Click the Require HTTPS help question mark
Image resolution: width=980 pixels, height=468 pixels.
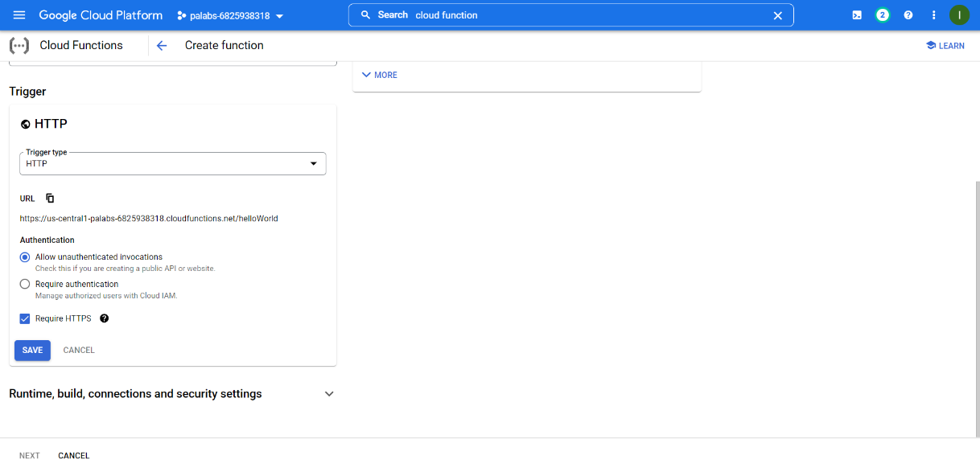click(104, 318)
